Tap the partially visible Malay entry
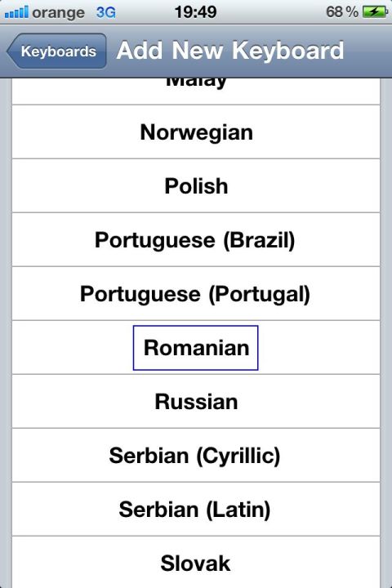 pos(196,91)
